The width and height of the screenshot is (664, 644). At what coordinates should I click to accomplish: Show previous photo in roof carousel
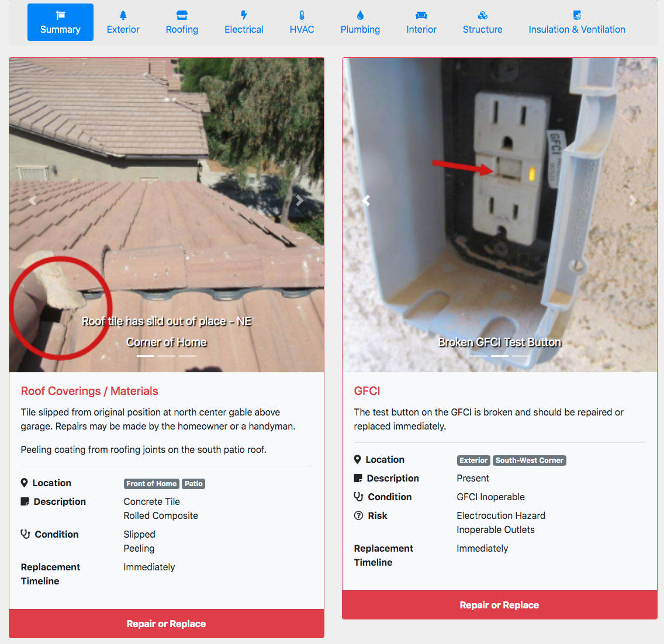click(33, 200)
